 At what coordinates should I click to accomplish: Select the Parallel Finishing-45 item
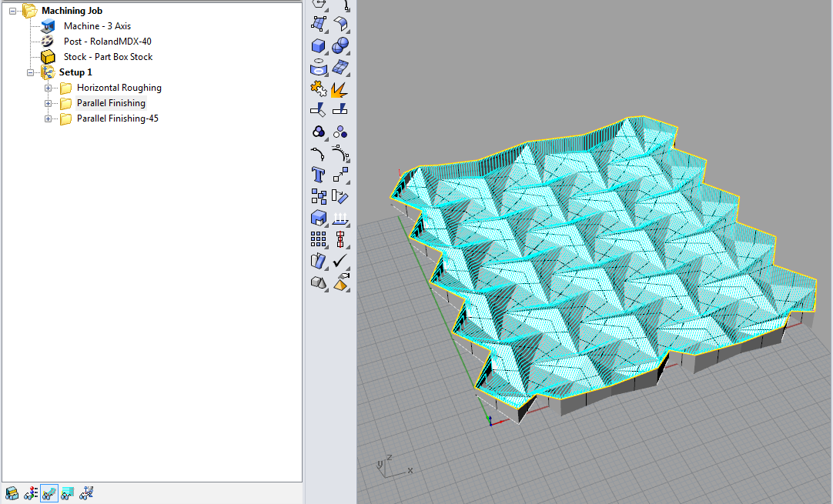click(x=118, y=118)
